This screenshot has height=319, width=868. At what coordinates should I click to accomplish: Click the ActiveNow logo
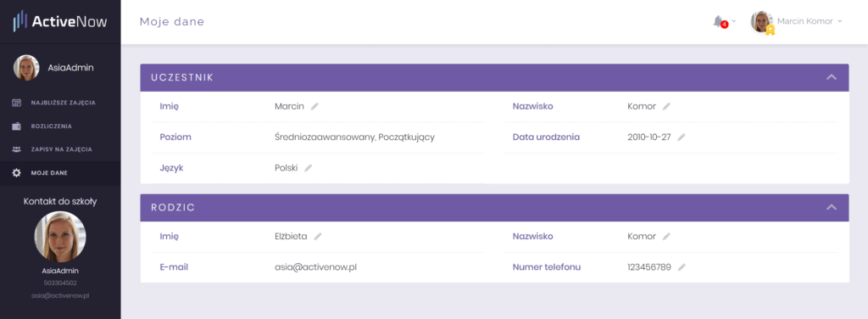click(60, 21)
